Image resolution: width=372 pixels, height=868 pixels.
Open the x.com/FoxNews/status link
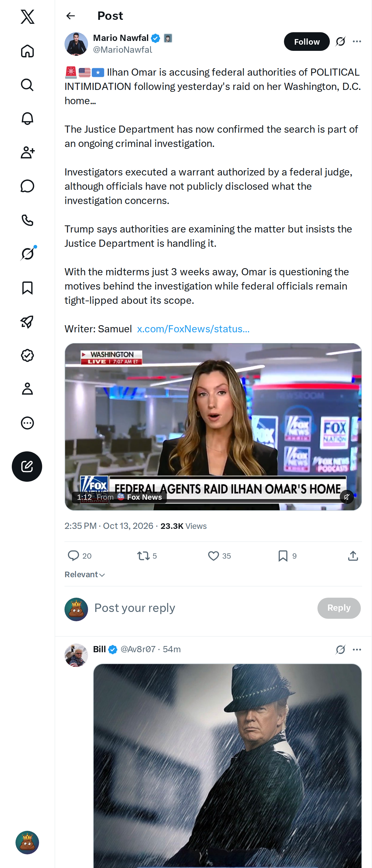(x=193, y=329)
